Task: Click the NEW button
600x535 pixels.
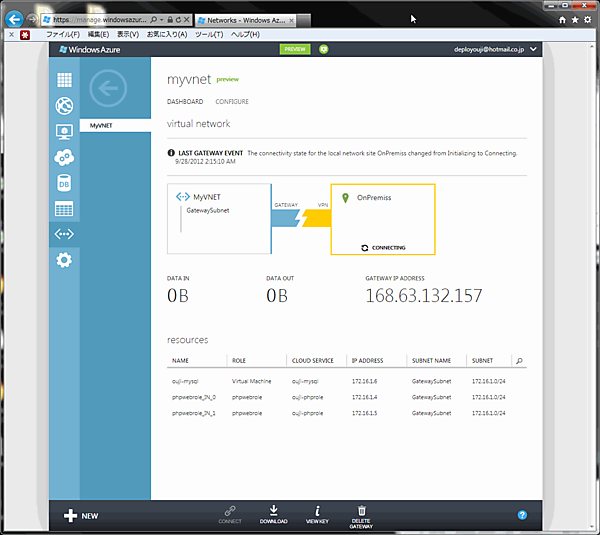Action: (81, 516)
